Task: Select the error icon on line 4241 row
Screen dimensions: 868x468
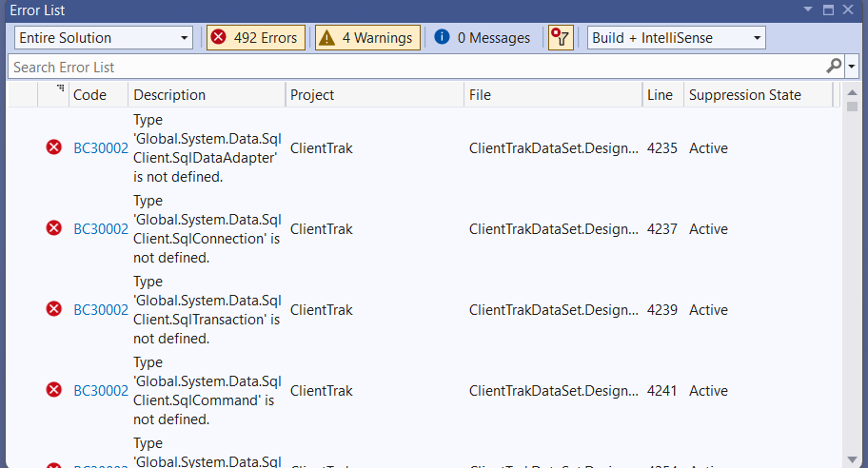Action: [x=53, y=389]
